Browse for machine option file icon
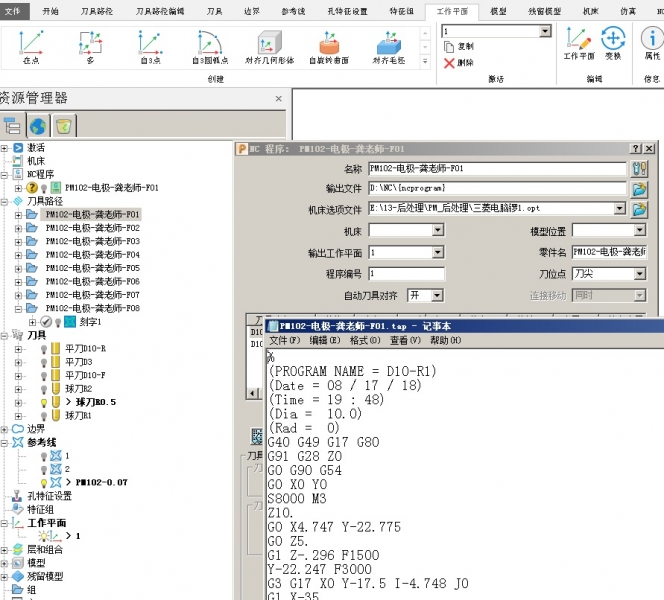 point(639,209)
